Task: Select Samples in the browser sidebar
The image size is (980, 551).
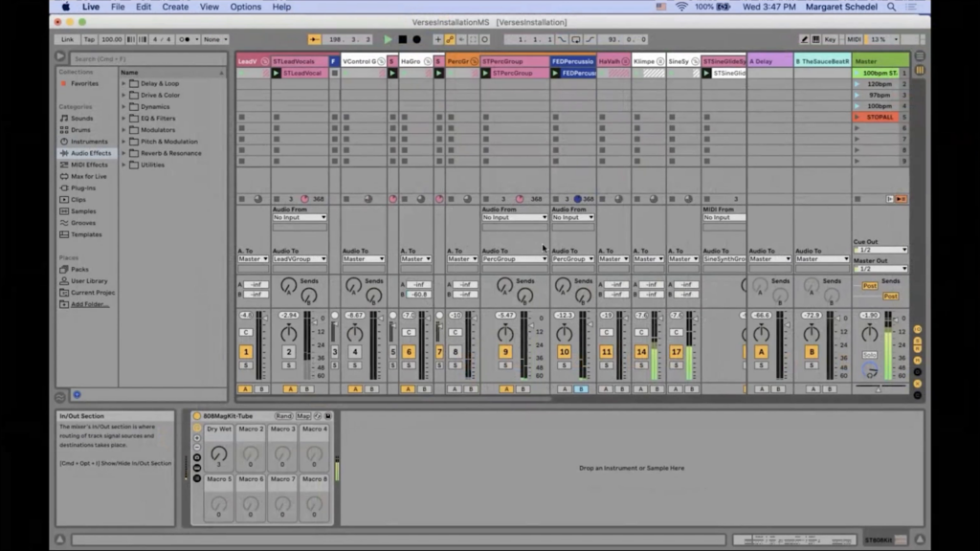Action: [x=83, y=211]
